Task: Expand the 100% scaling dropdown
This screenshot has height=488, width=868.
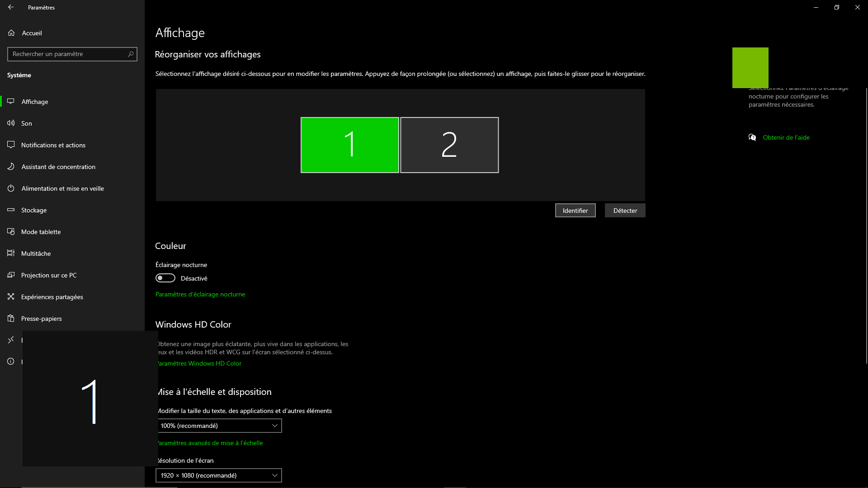Action: tap(219, 426)
